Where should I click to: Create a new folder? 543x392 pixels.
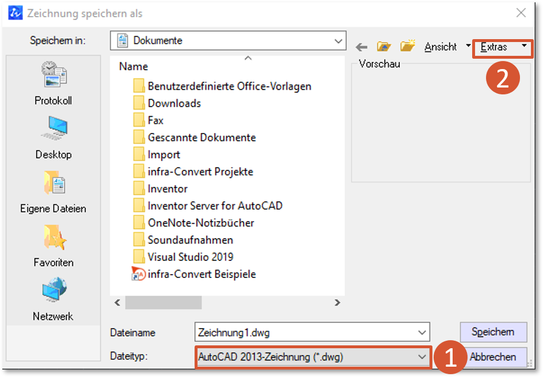tap(407, 45)
